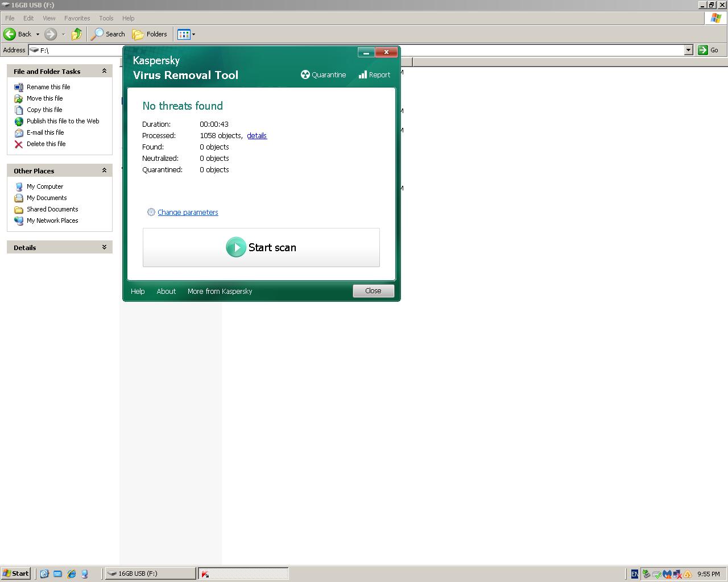This screenshot has height=582, width=728.
Task: Click the gear icon beside Change parameters
Action: tap(151, 212)
